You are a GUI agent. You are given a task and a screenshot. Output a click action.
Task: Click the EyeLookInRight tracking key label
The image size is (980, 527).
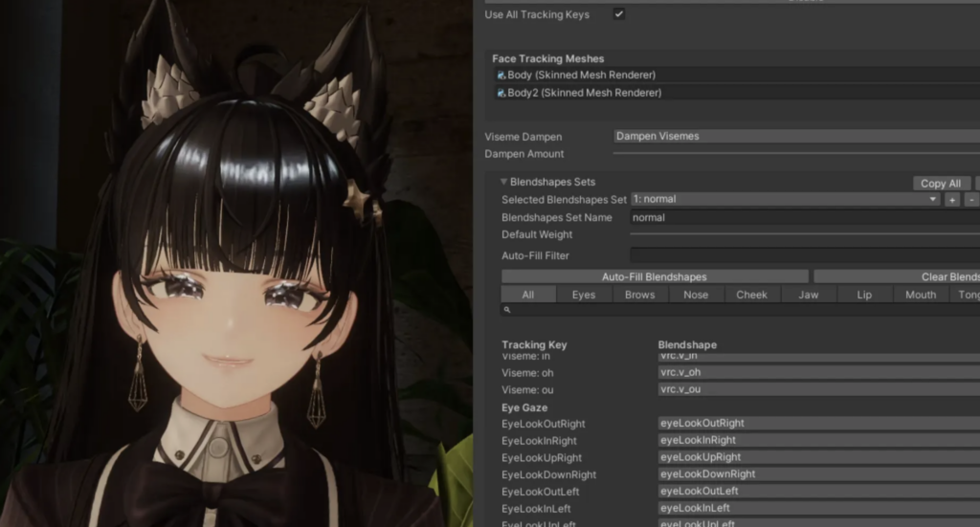539,441
